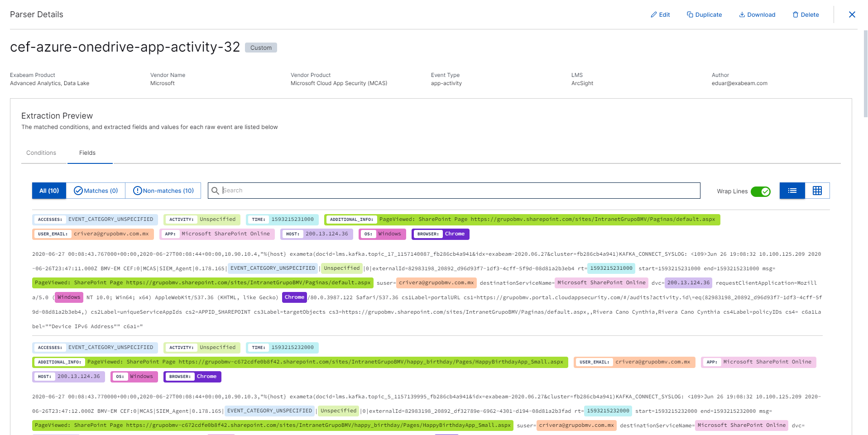Click LMS ArcSight value

(582, 83)
